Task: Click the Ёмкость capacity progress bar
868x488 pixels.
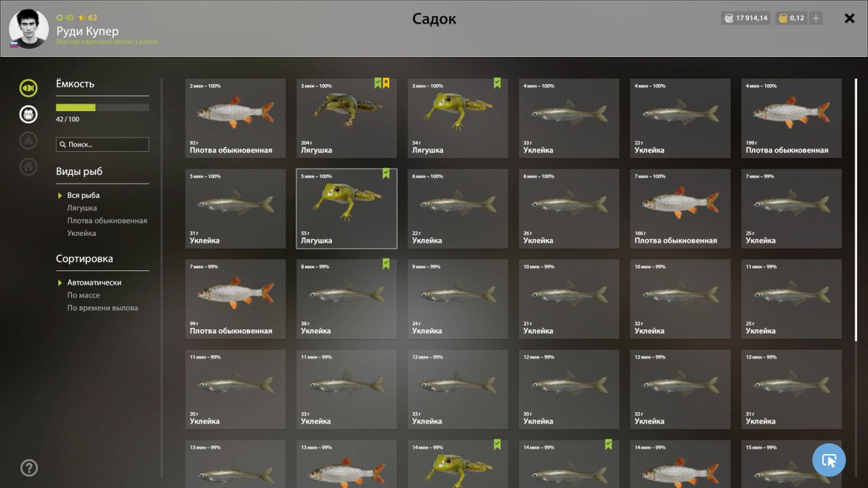Action: tap(102, 107)
